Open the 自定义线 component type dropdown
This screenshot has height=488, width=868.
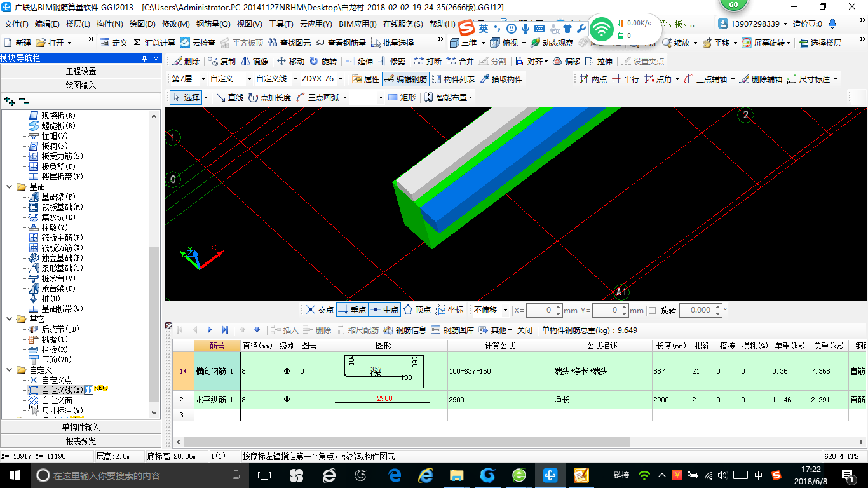click(294, 79)
